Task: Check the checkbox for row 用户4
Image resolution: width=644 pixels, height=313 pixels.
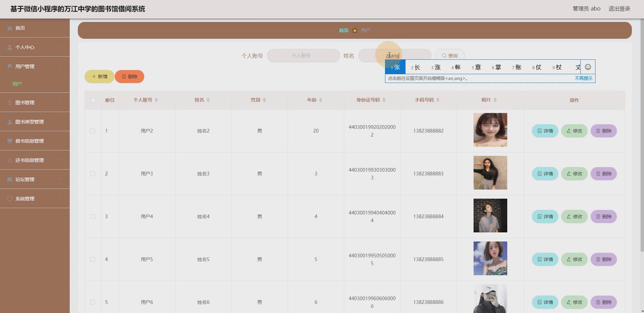Action: click(x=93, y=217)
